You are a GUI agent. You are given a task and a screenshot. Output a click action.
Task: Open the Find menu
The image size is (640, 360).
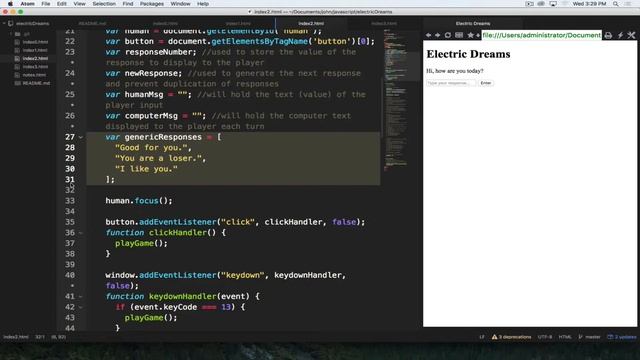[x=128, y=4]
